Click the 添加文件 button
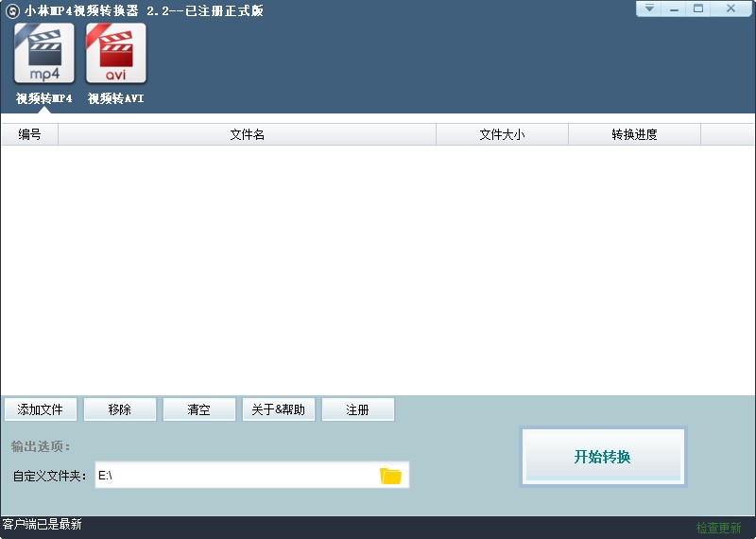756x539 pixels. point(41,409)
